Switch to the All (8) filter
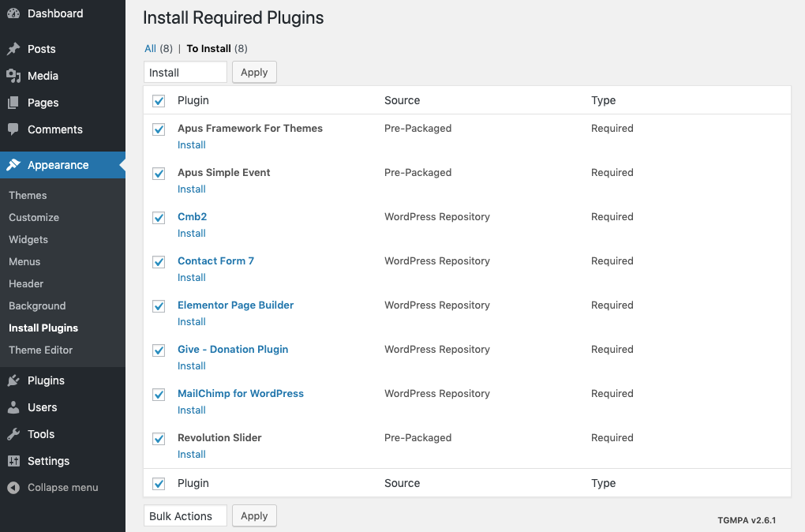Viewport: 805px width, 532px height. coord(159,48)
